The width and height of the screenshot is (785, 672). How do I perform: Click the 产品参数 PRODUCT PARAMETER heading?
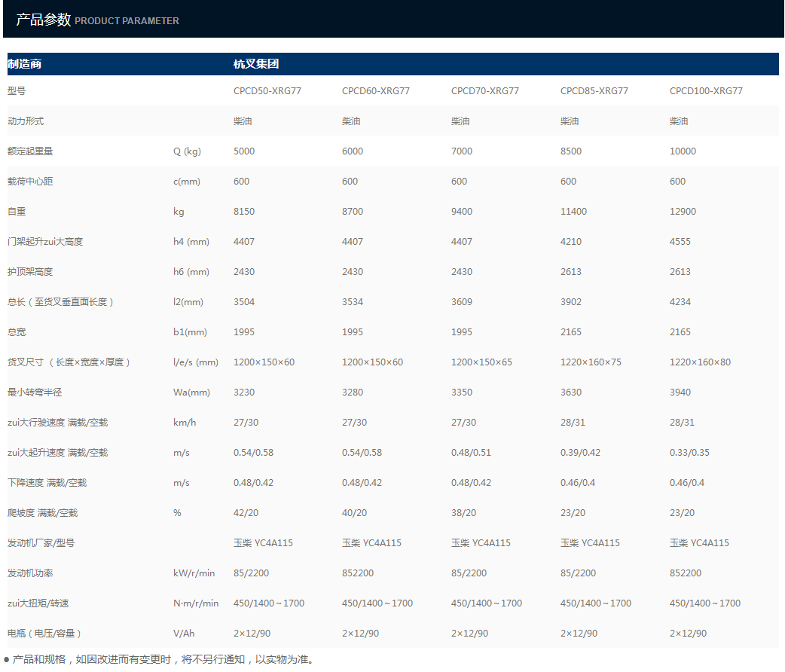pos(98,20)
